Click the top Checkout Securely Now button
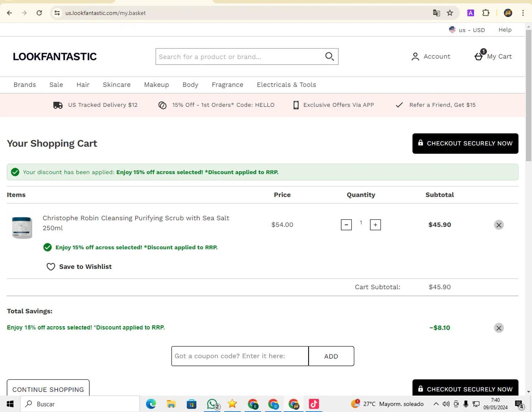 pyautogui.click(x=465, y=144)
